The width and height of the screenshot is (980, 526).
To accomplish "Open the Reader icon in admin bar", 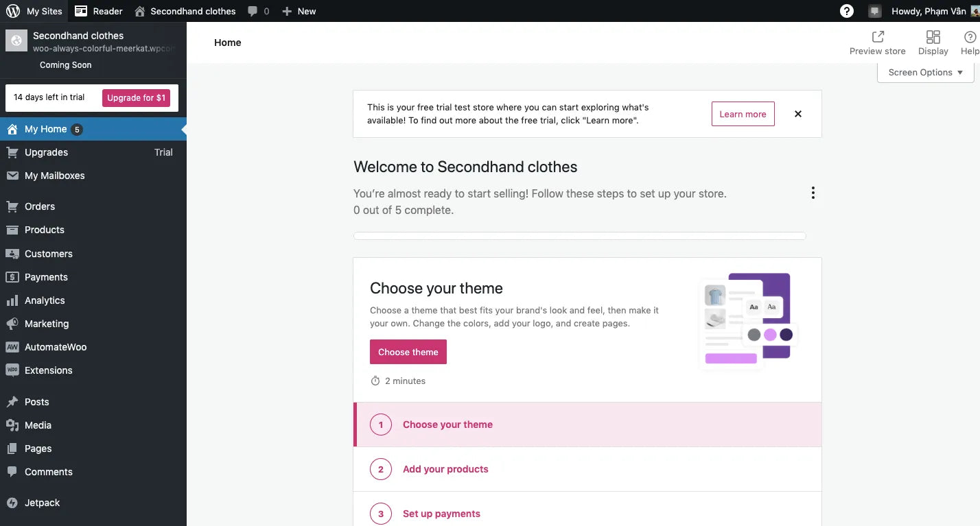I will 81,11.
